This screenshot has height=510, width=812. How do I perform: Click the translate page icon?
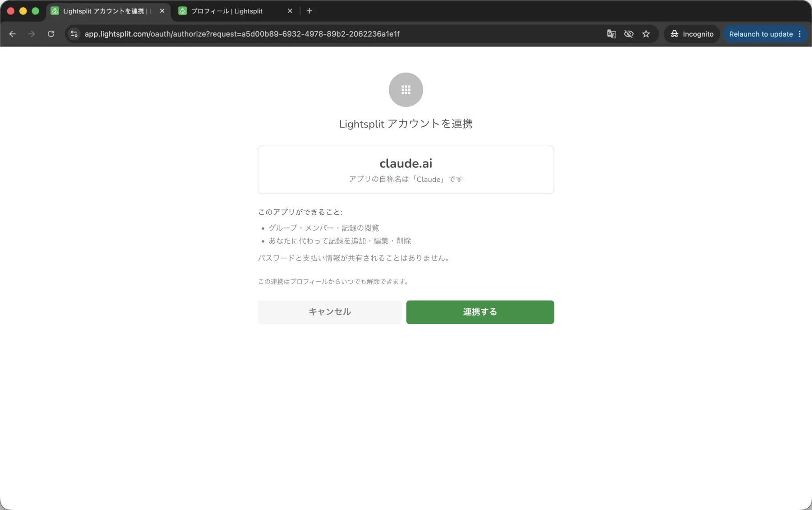coord(611,34)
